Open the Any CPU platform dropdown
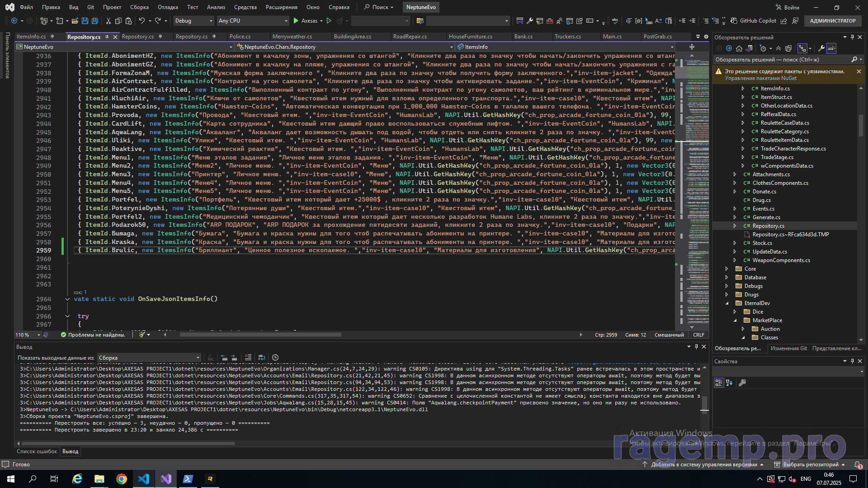The image size is (868, 488). coord(253,21)
